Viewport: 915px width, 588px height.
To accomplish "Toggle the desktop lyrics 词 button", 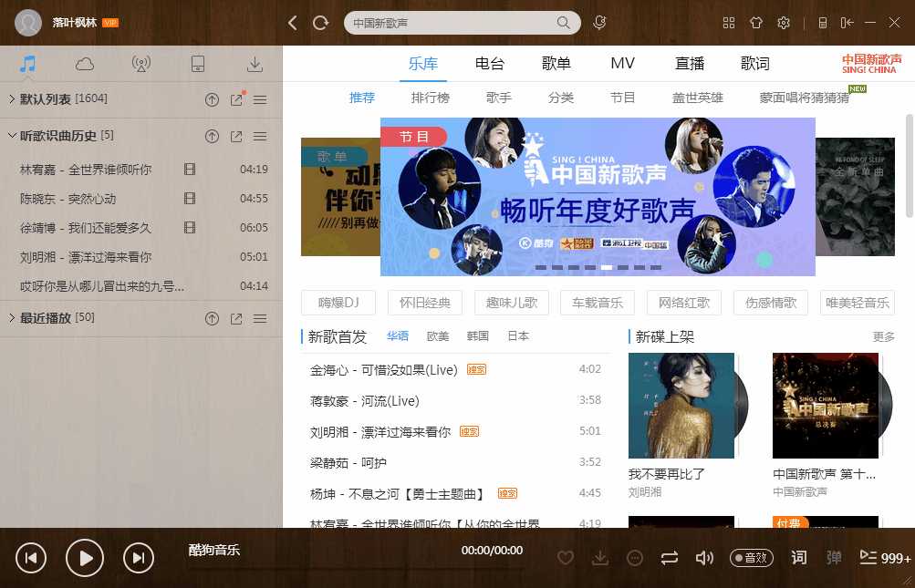I will pos(799,558).
